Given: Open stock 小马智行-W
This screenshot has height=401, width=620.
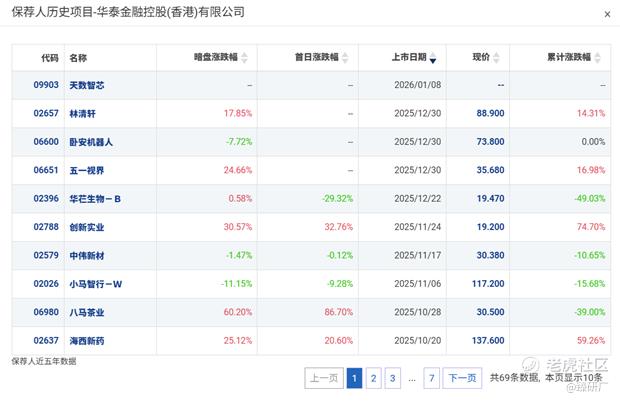Looking at the screenshot, I should pos(96,284).
